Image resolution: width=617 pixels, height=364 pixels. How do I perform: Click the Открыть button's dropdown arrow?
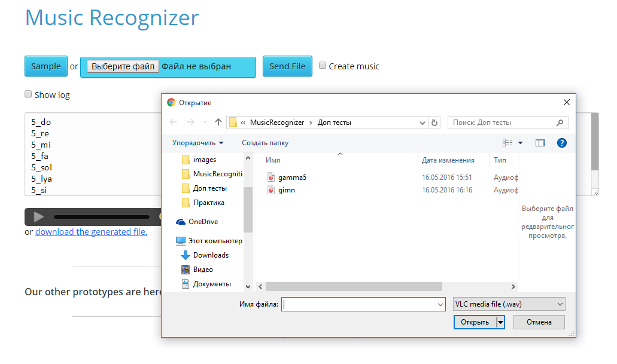pyautogui.click(x=500, y=322)
